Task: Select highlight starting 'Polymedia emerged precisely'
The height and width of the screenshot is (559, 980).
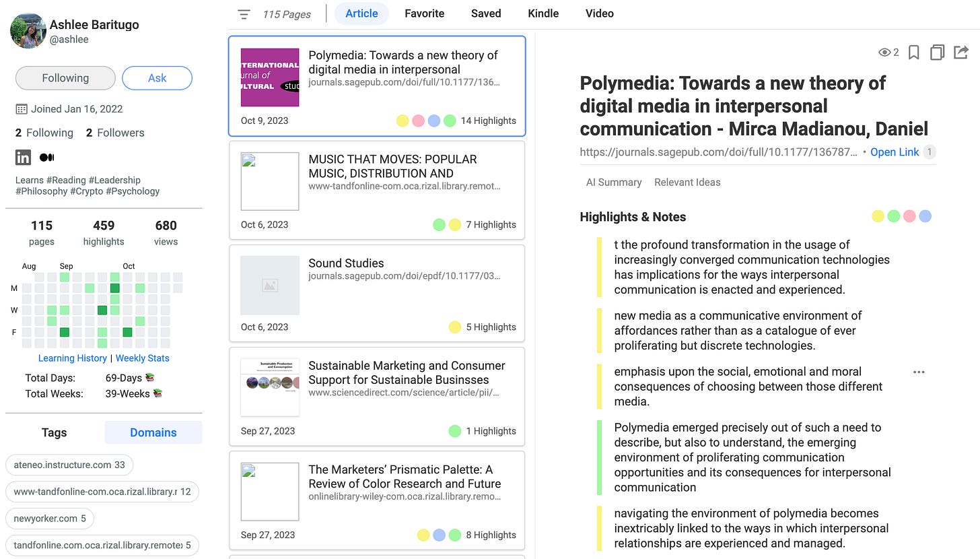Action: (x=753, y=457)
